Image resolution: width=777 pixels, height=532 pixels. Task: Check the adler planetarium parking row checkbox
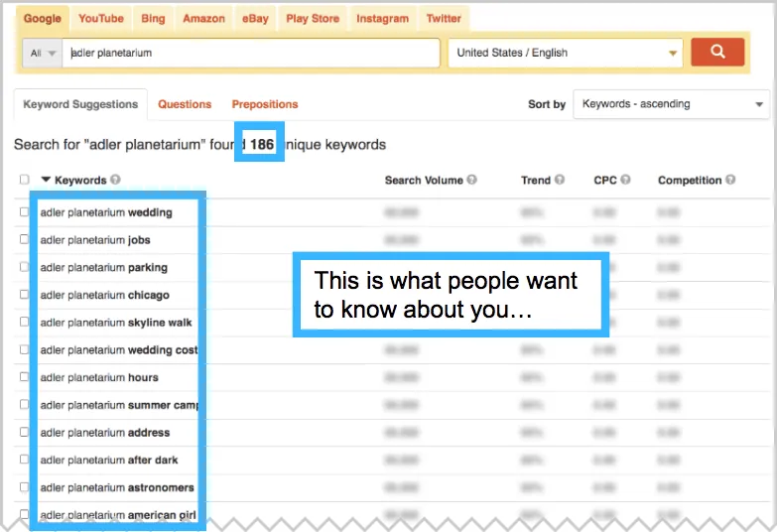coord(24,267)
